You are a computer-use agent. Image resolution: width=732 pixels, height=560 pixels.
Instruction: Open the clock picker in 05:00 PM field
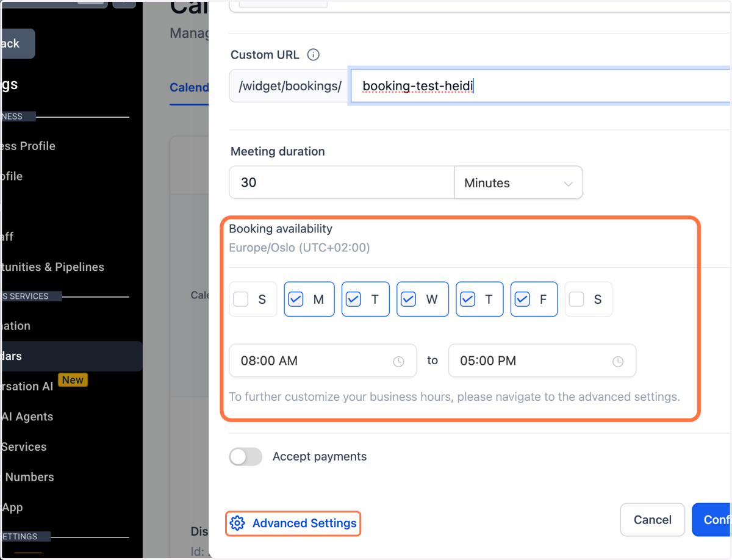[x=618, y=362]
